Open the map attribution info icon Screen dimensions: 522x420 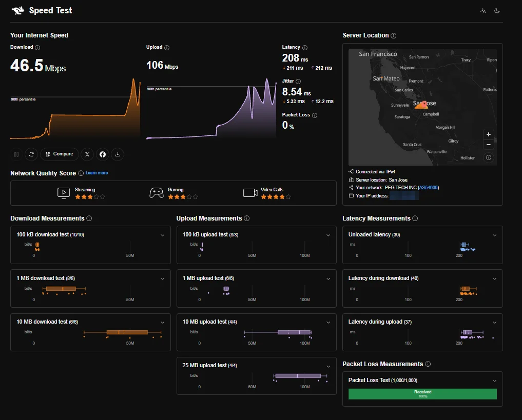click(488, 157)
